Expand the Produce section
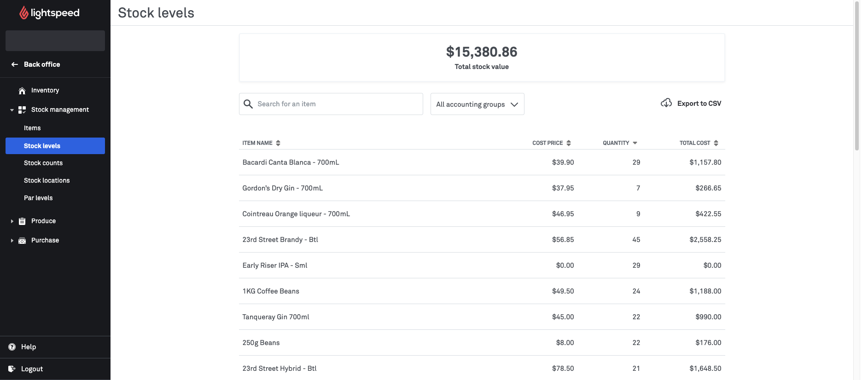 (x=12, y=221)
